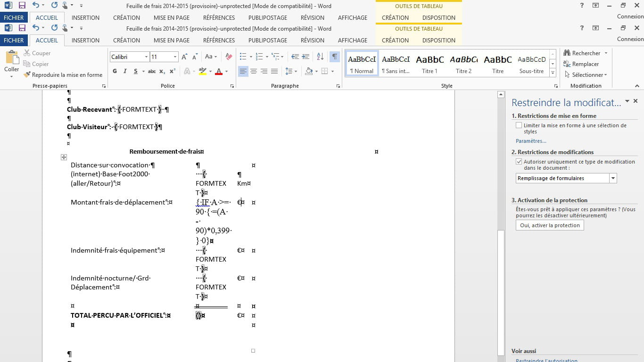This screenshot has height=362, width=644.
Task: Toggle the show paragraph marks icon
Action: [x=334, y=57]
